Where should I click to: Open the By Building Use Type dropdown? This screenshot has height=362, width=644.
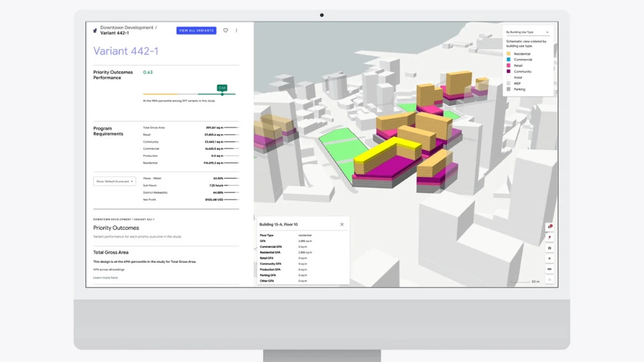527,32
